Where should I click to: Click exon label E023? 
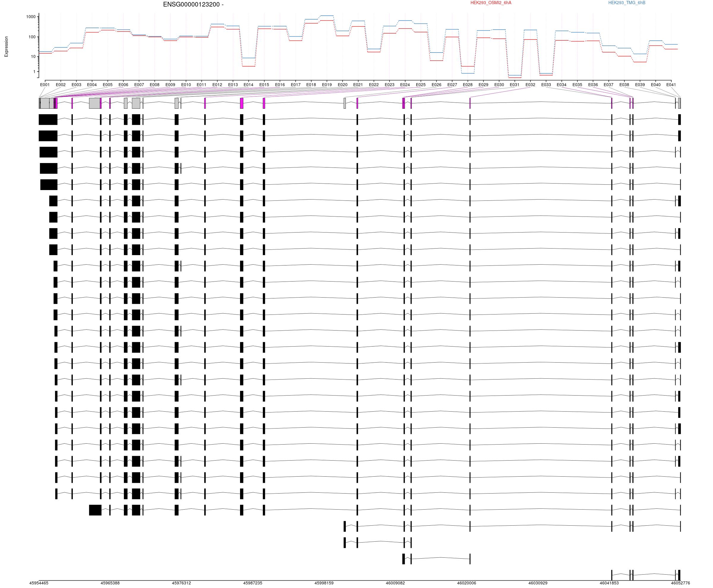[x=389, y=85]
